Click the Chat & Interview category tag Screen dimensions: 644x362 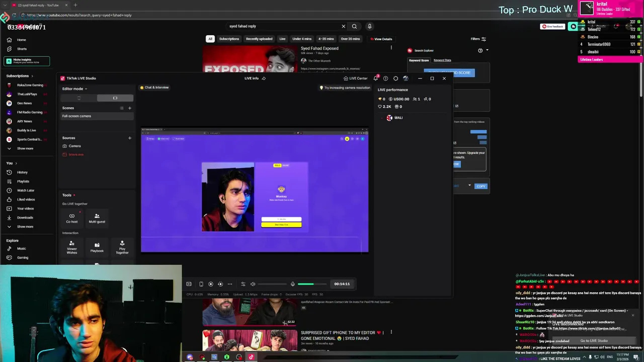click(154, 87)
